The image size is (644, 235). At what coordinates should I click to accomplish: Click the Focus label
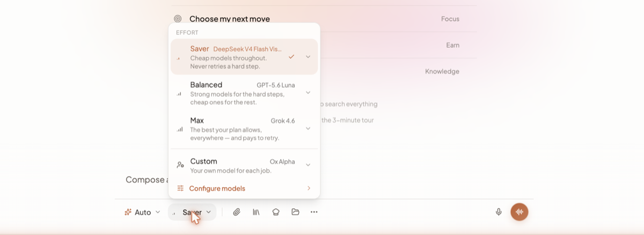(450, 19)
